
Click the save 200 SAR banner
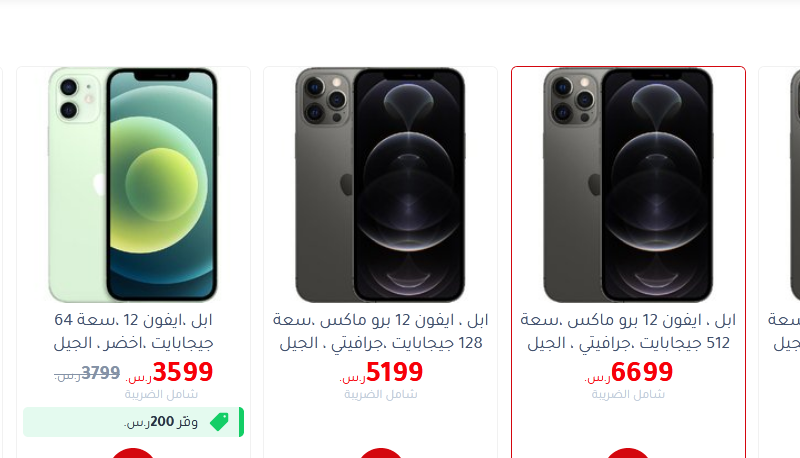pyautogui.click(x=133, y=422)
